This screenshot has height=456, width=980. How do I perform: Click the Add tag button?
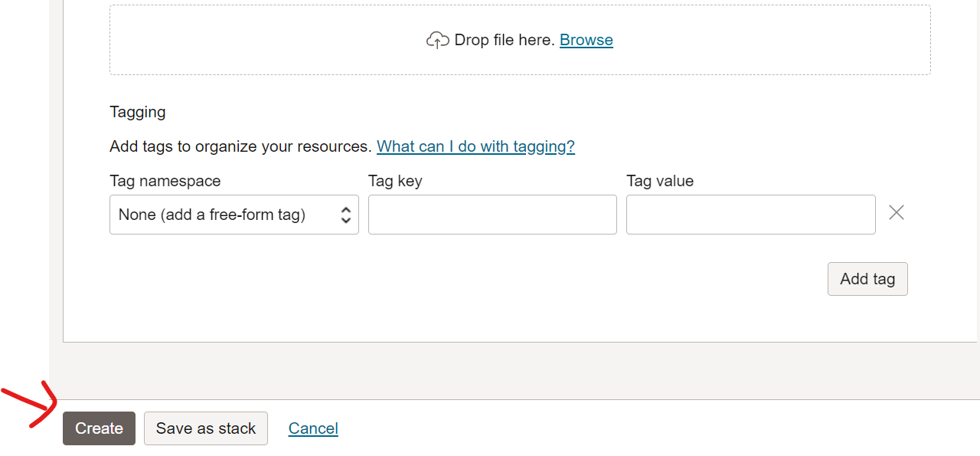[x=867, y=279]
